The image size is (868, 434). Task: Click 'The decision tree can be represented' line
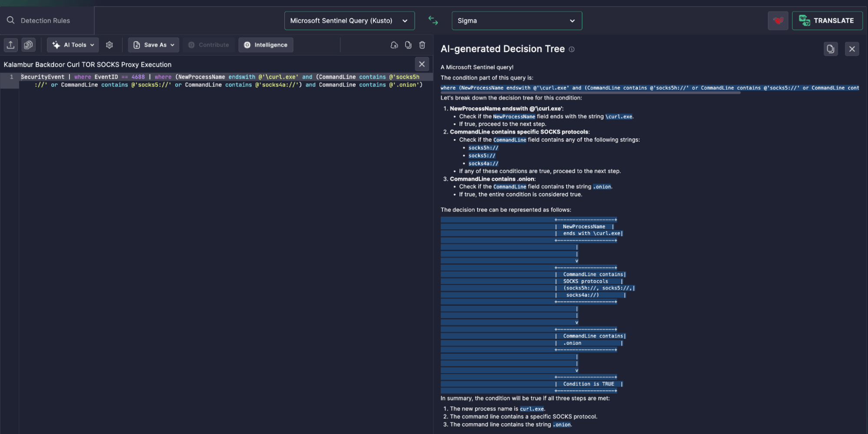(506, 210)
